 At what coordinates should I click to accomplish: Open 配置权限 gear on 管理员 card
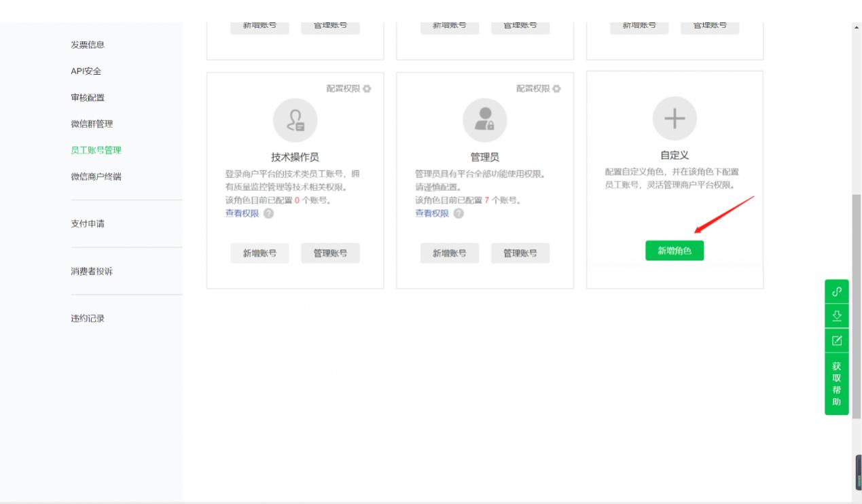(557, 89)
